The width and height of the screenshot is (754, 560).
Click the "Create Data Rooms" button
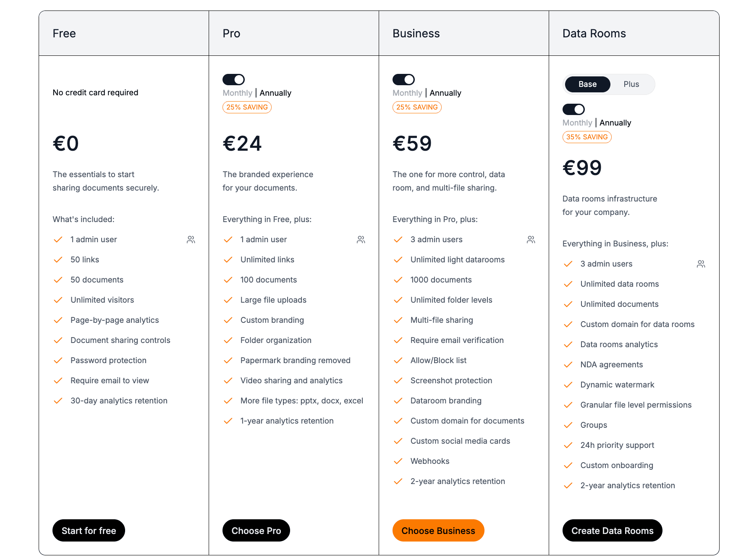click(x=612, y=530)
